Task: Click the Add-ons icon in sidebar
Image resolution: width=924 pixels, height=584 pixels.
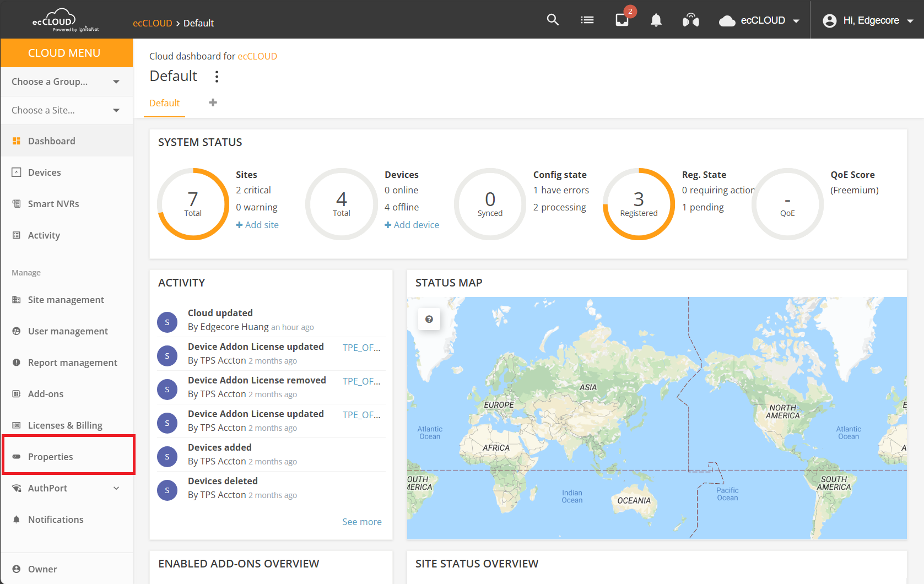Action: (17, 394)
